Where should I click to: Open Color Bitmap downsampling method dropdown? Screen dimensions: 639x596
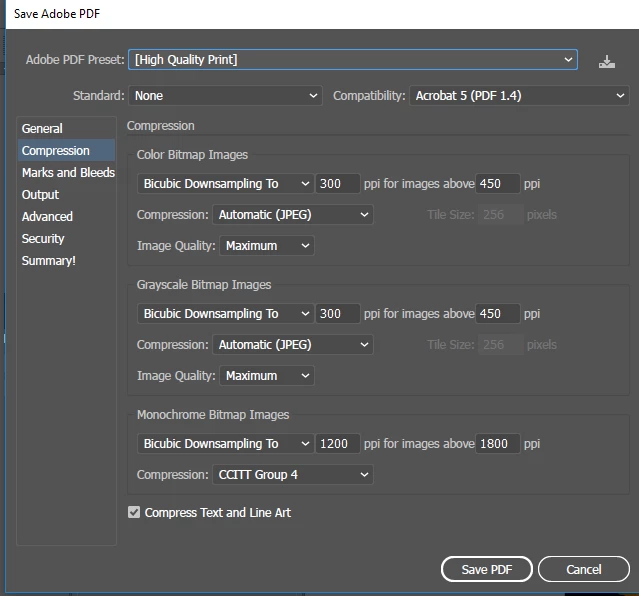pos(225,183)
